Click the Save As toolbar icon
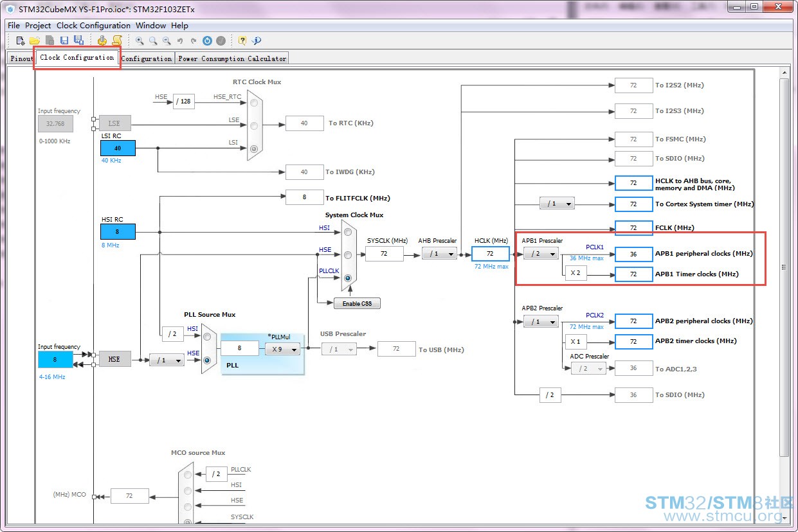The width and height of the screenshot is (798, 532). pos(78,40)
